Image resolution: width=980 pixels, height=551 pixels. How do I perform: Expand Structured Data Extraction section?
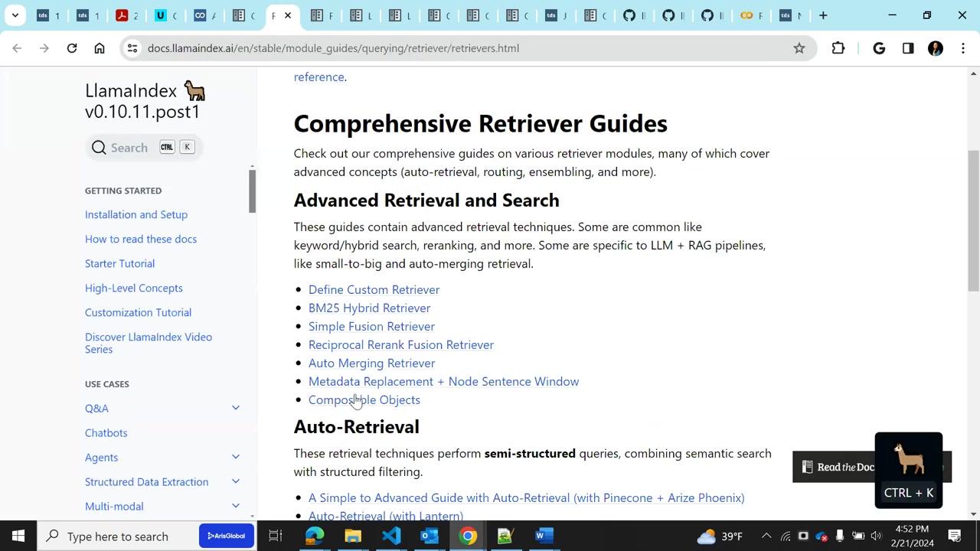click(x=236, y=481)
